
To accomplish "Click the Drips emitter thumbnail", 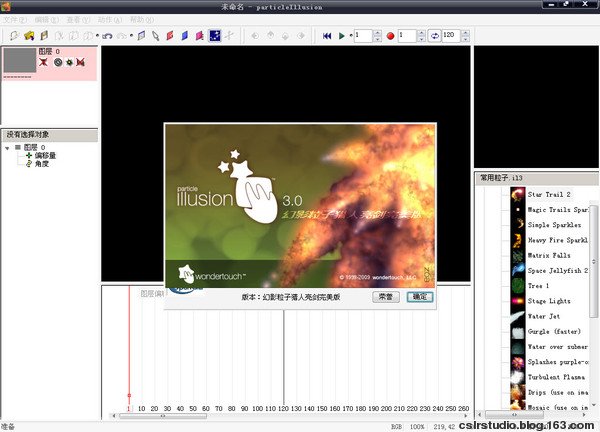I will [518, 393].
